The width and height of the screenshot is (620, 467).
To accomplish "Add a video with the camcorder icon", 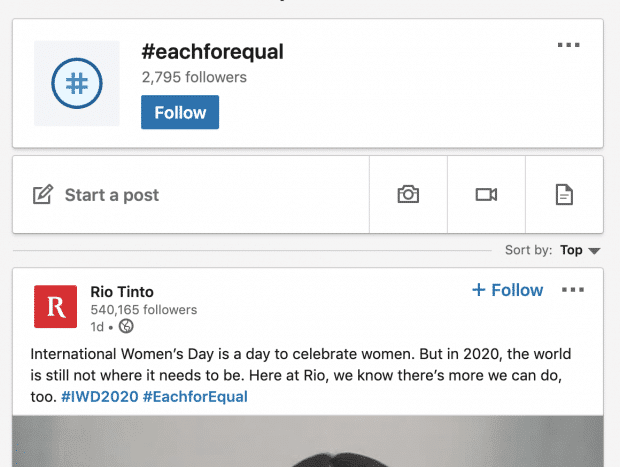I will tap(486, 195).
